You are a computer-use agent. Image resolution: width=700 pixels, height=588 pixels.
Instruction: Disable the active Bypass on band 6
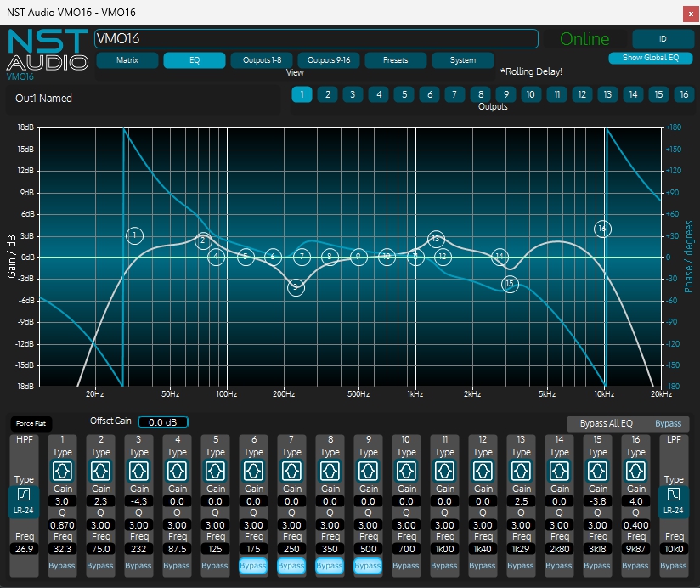[x=253, y=566]
